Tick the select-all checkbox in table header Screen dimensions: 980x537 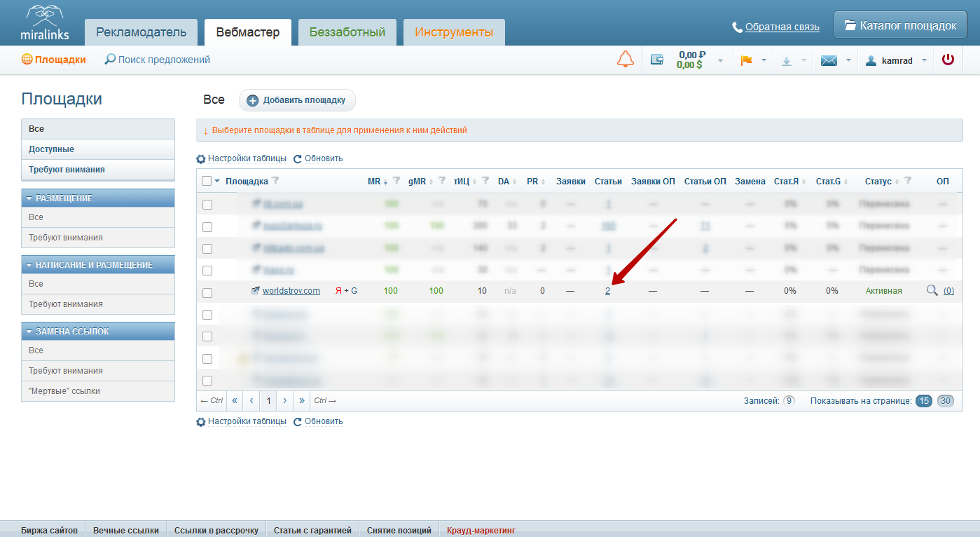(207, 181)
